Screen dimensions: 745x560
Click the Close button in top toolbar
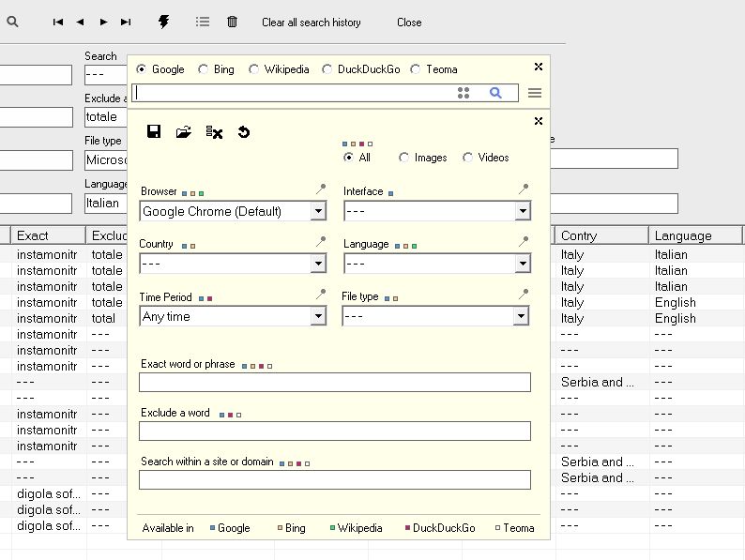pyautogui.click(x=409, y=23)
